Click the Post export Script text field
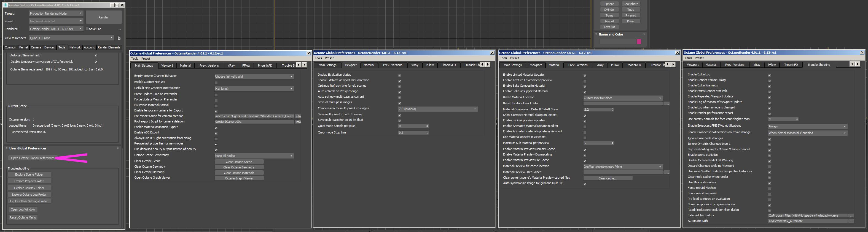The width and height of the screenshot is (868, 232). click(254, 122)
